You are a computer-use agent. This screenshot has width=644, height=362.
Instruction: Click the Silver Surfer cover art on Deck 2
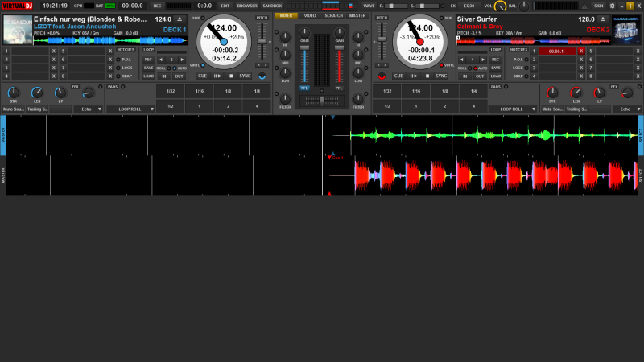pos(626,30)
